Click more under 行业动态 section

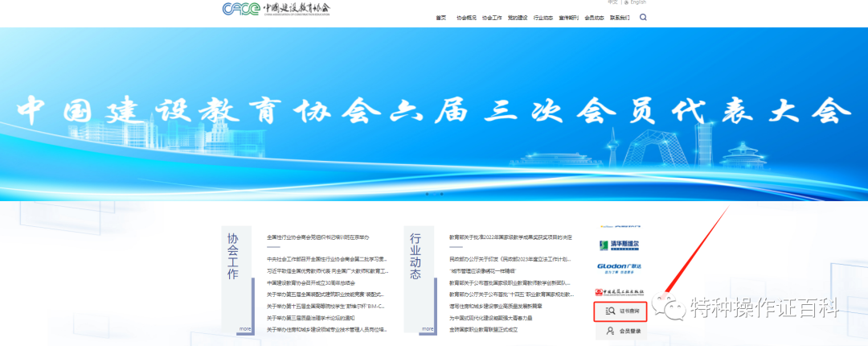428,329
